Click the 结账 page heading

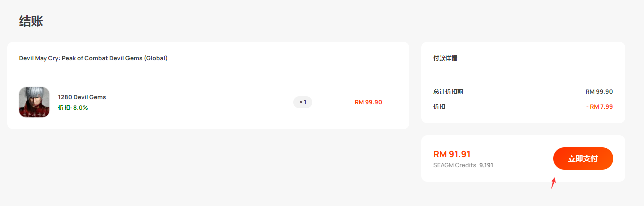(31, 21)
